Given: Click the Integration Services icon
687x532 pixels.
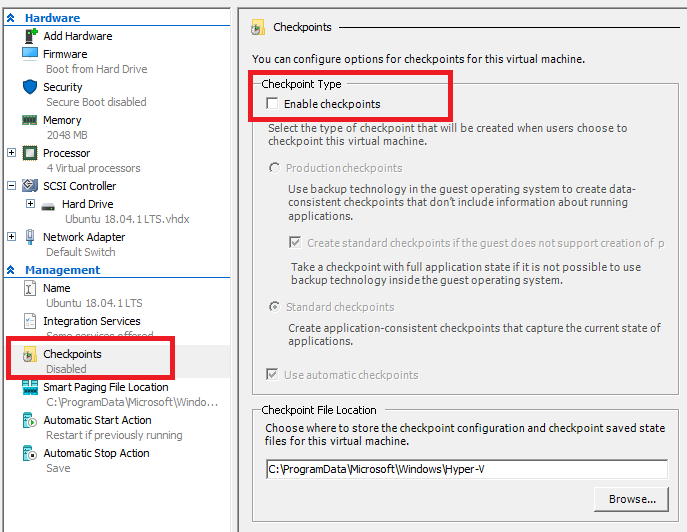Looking at the screenshot, I should [30, 321].
